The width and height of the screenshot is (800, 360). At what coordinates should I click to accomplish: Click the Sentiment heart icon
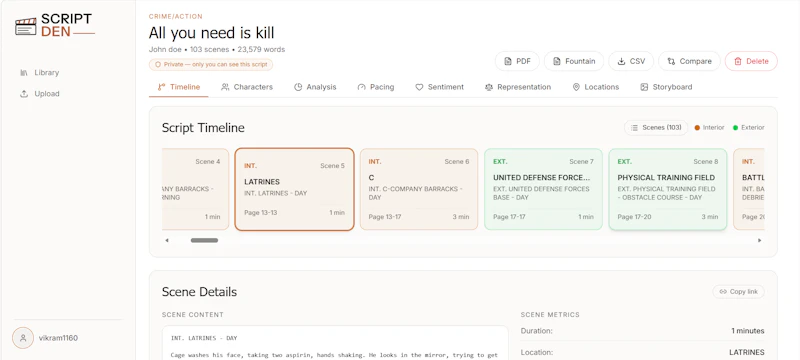coord(419,87)
